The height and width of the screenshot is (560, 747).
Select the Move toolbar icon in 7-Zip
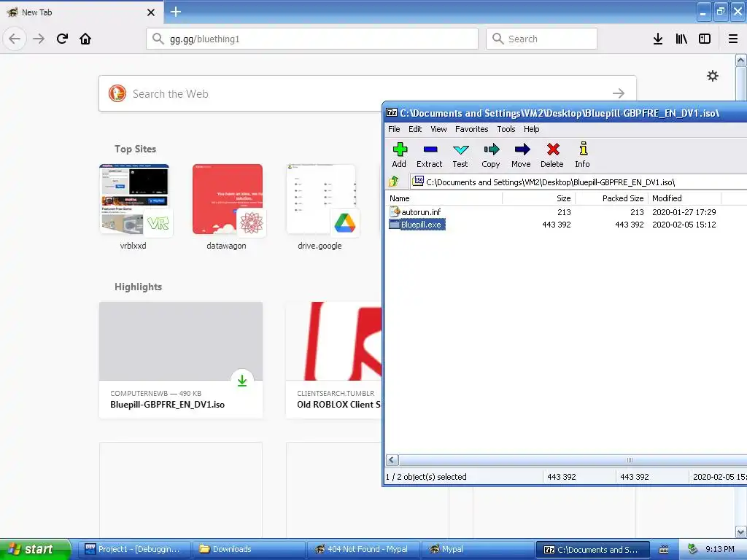(x=521, y=155)
